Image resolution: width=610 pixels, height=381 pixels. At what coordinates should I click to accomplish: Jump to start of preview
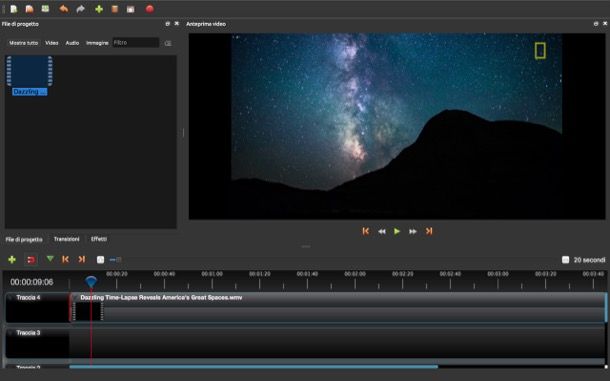click(x=366, y=231)
